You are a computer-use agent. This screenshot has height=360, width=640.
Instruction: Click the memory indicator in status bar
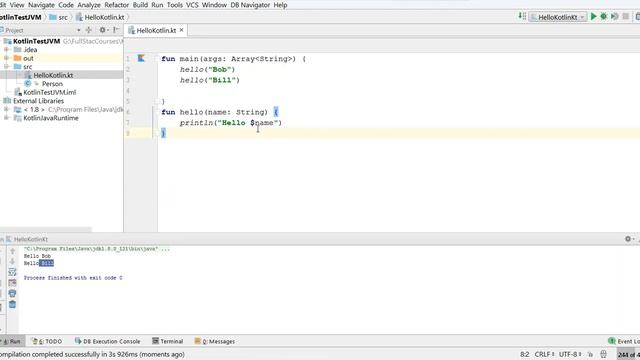629,355
